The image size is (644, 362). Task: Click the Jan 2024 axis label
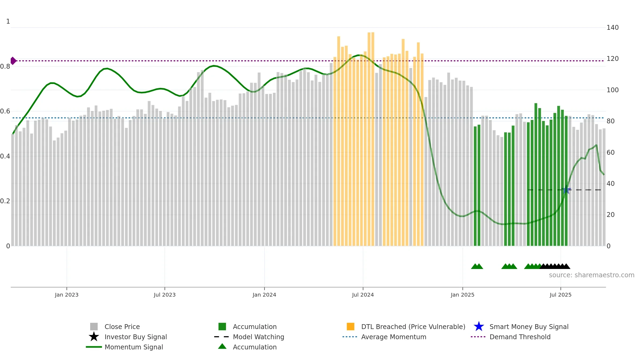click(264, 295)
